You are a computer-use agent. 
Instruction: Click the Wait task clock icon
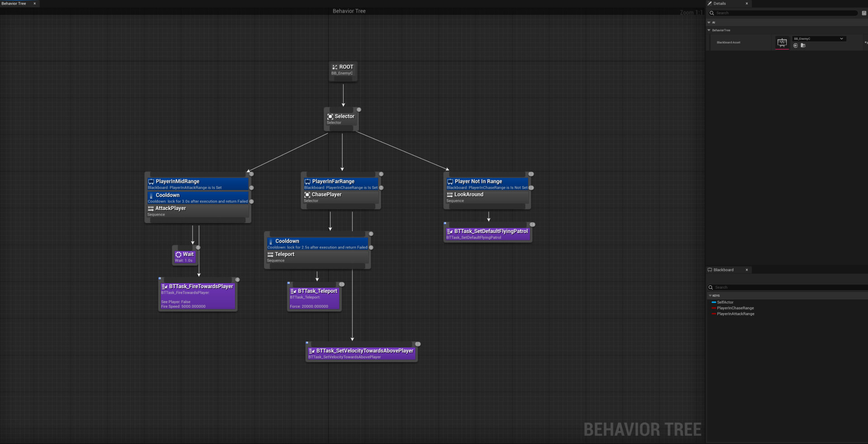click(x=178, y=255)
